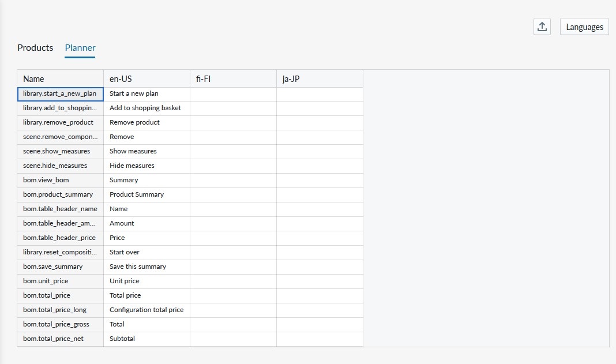
Task: Select the bom.product_summary name cell
Action: 61,195
